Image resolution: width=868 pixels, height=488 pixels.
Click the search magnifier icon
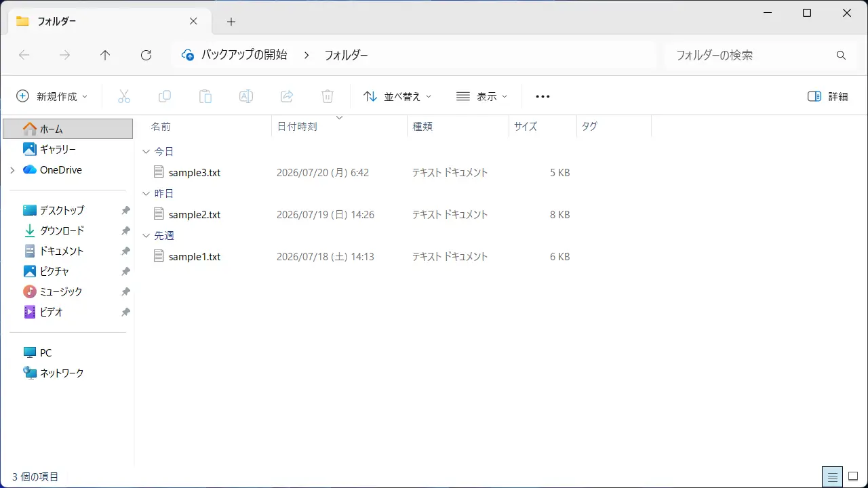coord(841,56)
